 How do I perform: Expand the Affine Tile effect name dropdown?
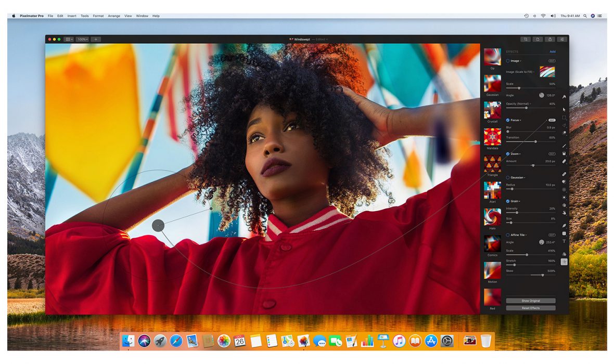(518, 235)
